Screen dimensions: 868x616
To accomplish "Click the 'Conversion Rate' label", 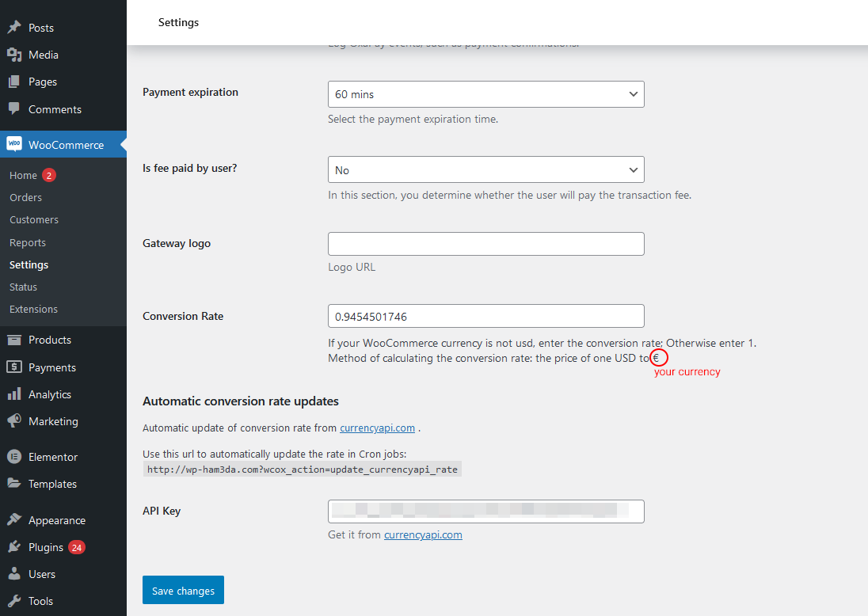I will click(x=183, y=316).
